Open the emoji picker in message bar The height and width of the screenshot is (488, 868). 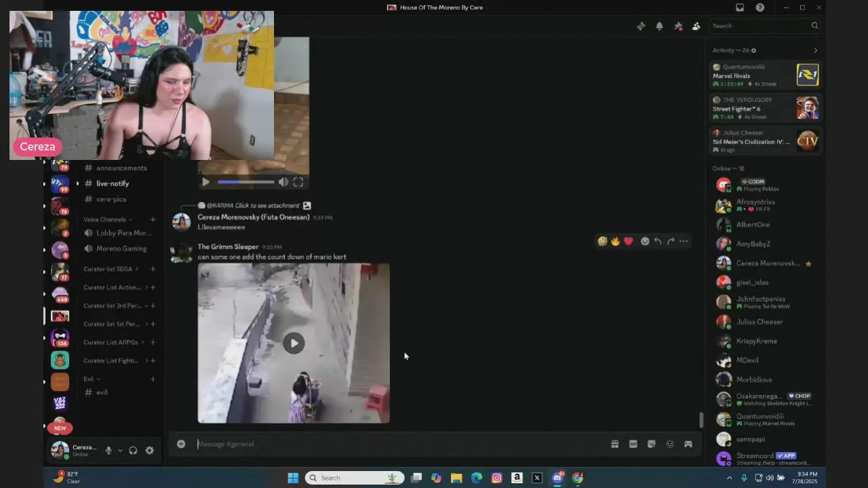pos(669,444)
